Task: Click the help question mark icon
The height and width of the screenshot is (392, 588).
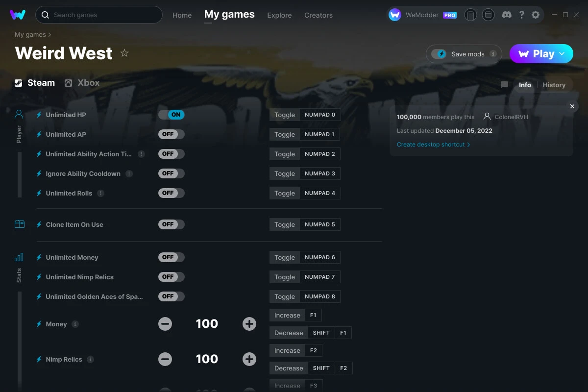Action: pyautogui.click(x=522, y=15)
